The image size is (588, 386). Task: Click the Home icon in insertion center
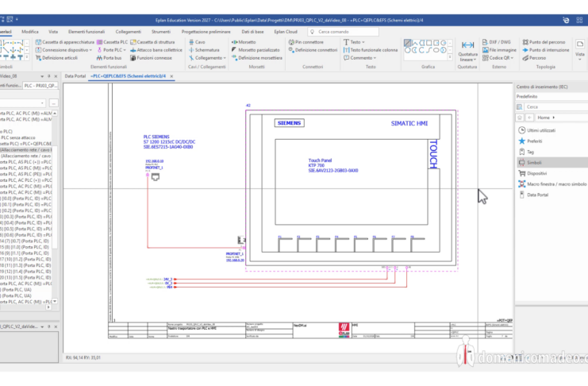[x=520, y=118]
